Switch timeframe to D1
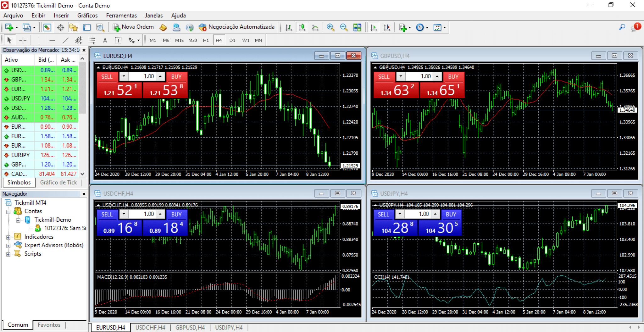 pos(232,40)
